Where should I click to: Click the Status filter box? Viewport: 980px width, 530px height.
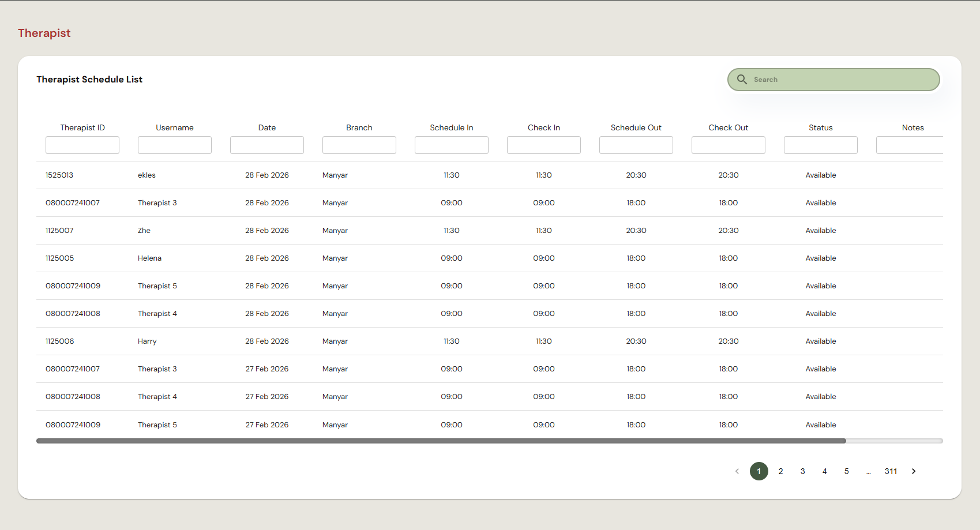coord(821,145)
